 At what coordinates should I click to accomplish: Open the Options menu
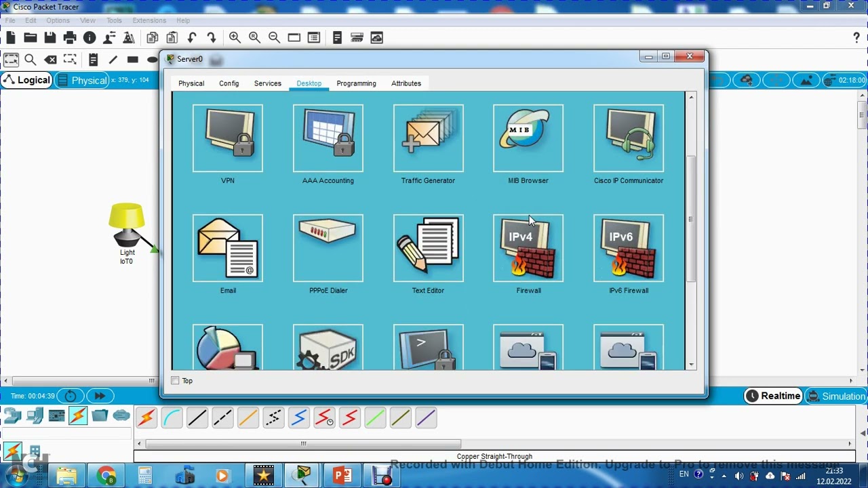(58, 20)
